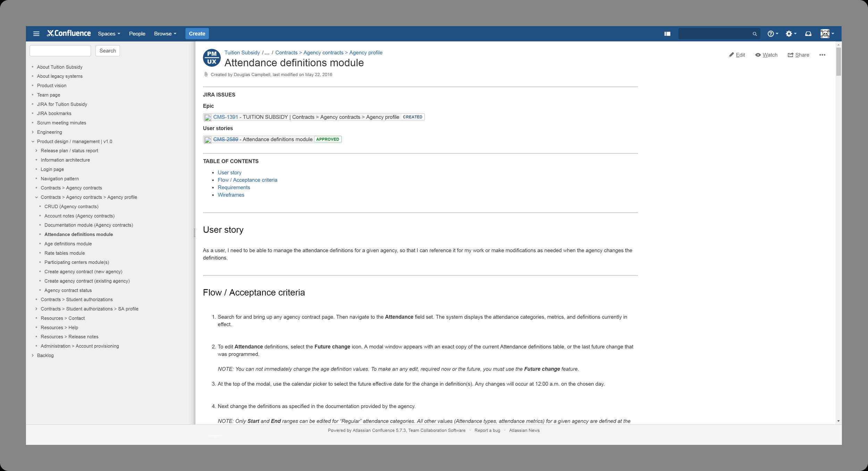Collapse Product design / management | v1.0 section
Screen dimensions: 868x471
33,141
